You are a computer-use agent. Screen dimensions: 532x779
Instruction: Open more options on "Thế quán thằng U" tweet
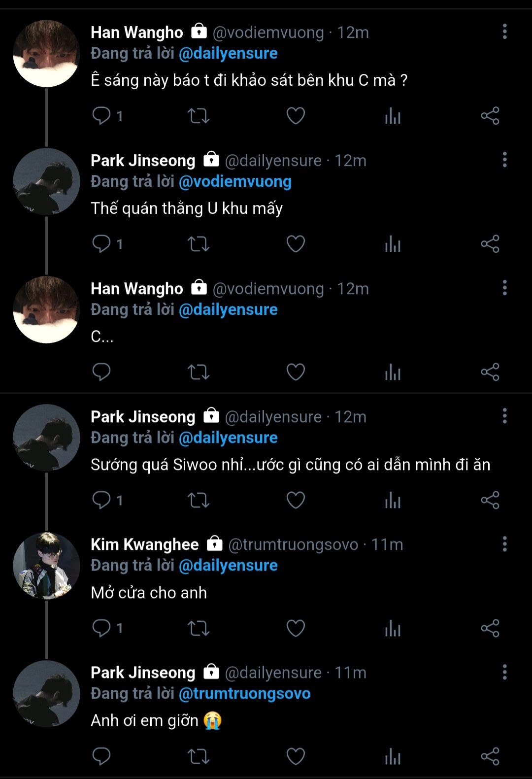[x=504, y=160]
